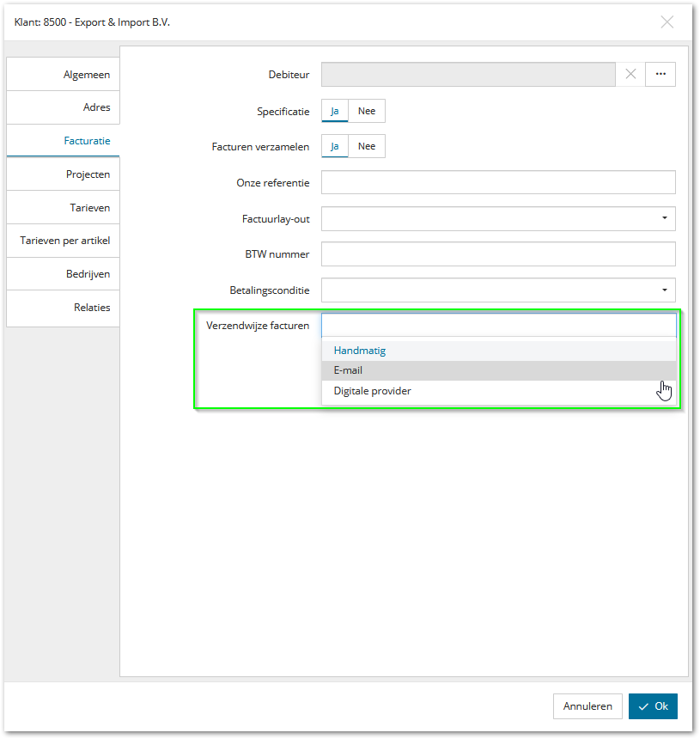Confirm with the Ok button

pos(653,706)
